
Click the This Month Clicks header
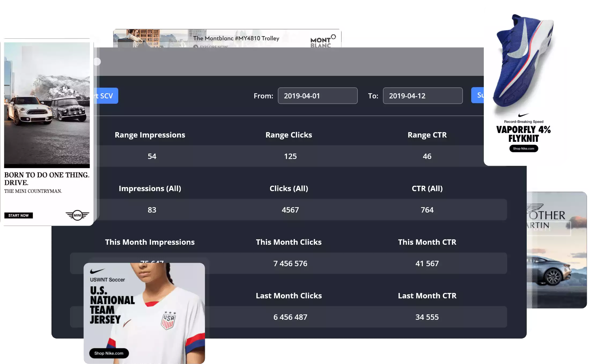coord(289,242)
